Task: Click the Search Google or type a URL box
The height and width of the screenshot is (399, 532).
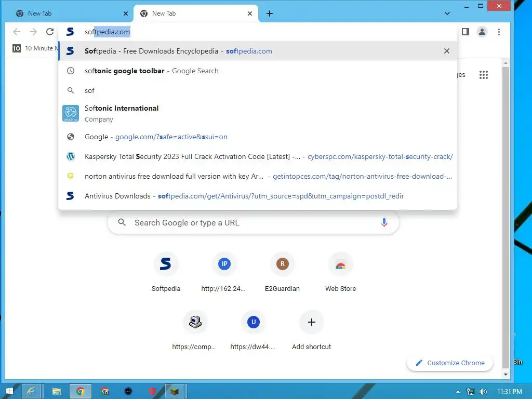Action: pos(253,222)
